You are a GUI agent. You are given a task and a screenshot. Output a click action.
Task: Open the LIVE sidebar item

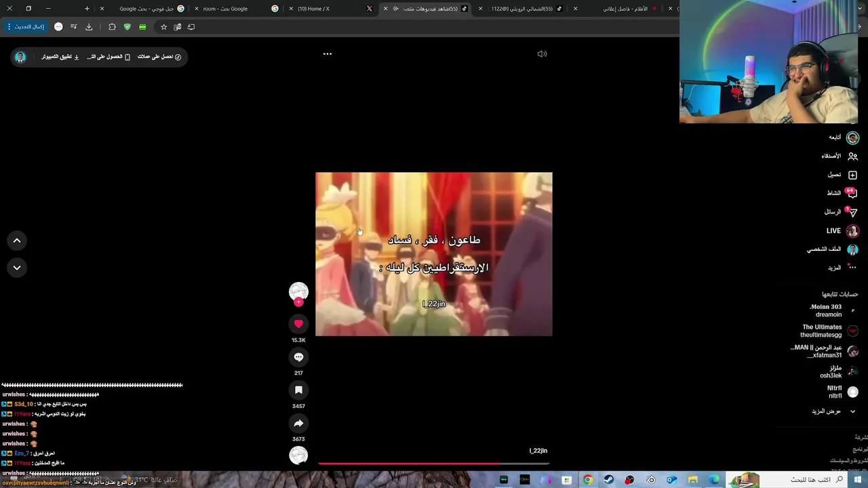tap(843, 230)
